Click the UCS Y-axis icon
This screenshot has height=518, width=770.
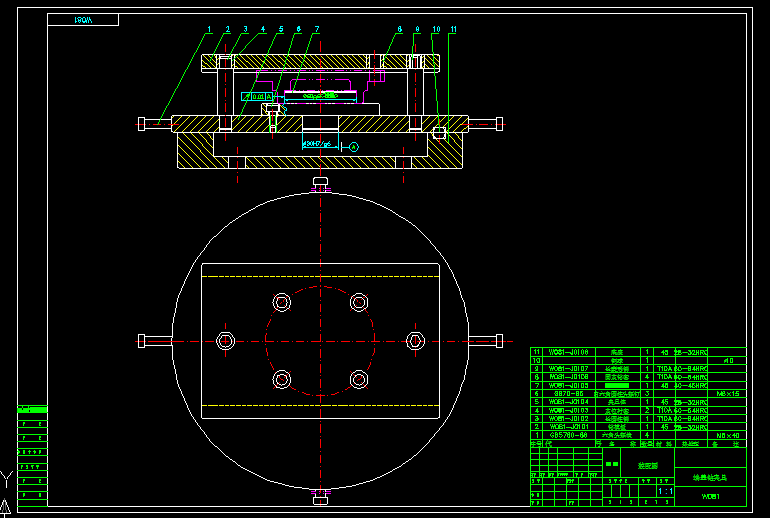point(6,476)
